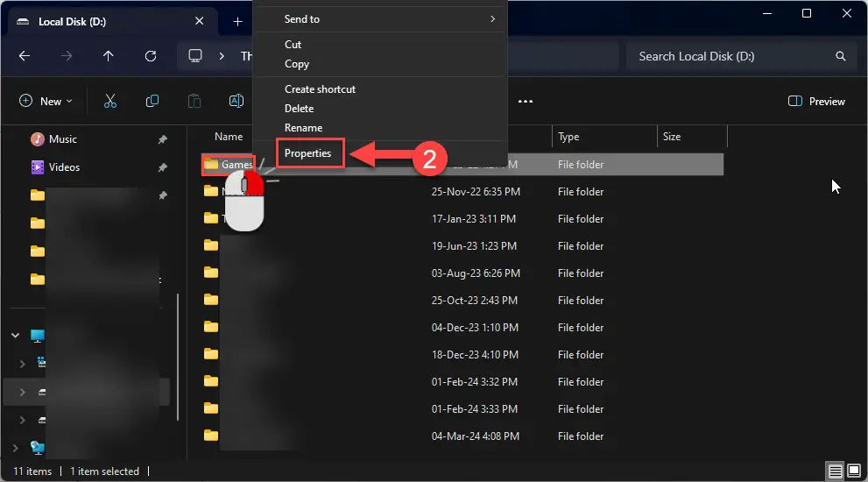Viewport: 868px width, 482px height.
Task: Open Music in quick access
Action: click(62, 139)
